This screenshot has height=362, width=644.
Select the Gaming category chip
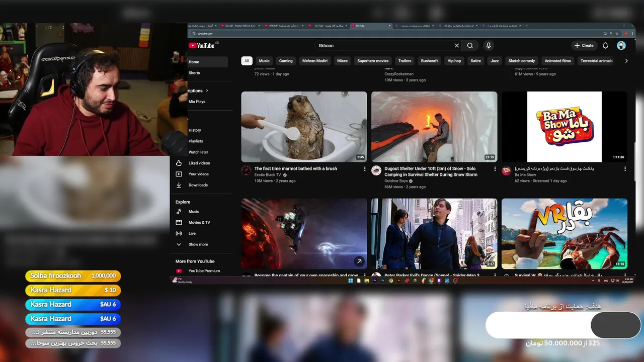point(286,61)
